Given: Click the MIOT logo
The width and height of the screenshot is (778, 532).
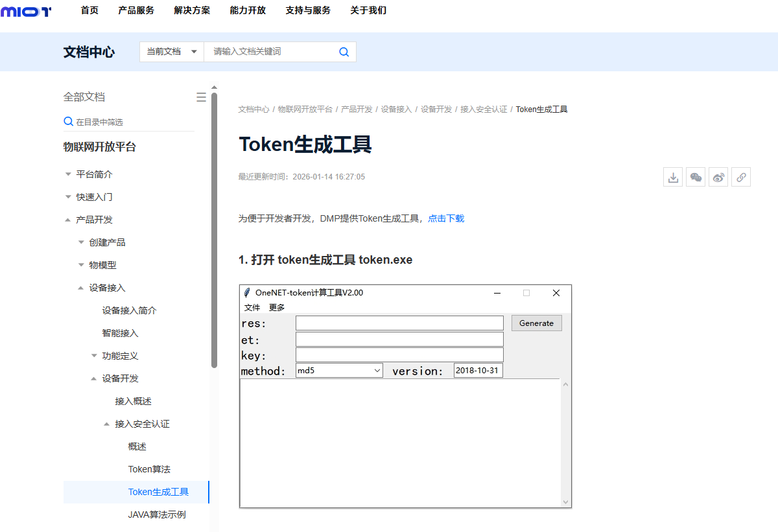Looking at the screenshot, I should point(26,11).
